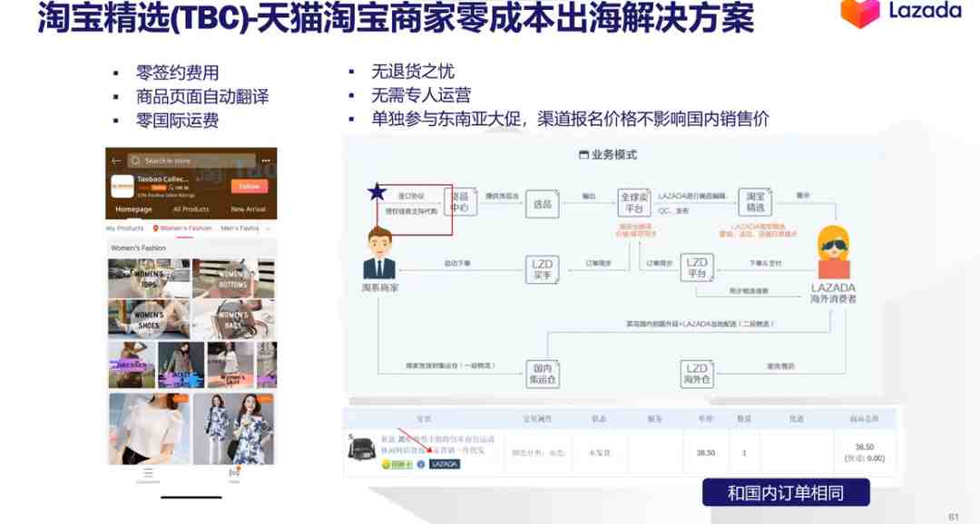Switch to the All Products tab

[x=191, y=209]
